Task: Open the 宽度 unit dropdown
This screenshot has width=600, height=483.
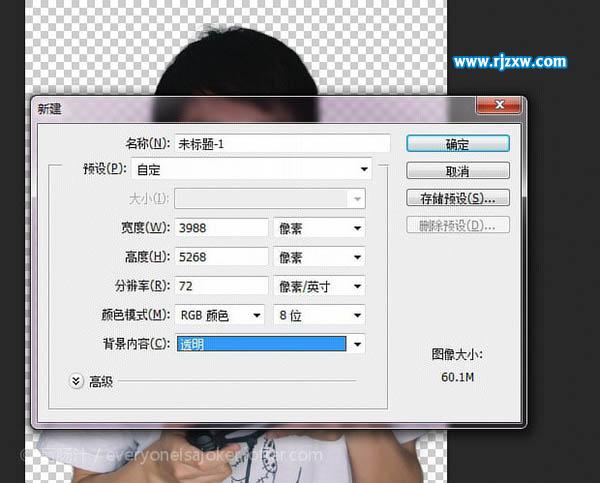Action: (x=320, y=228)
